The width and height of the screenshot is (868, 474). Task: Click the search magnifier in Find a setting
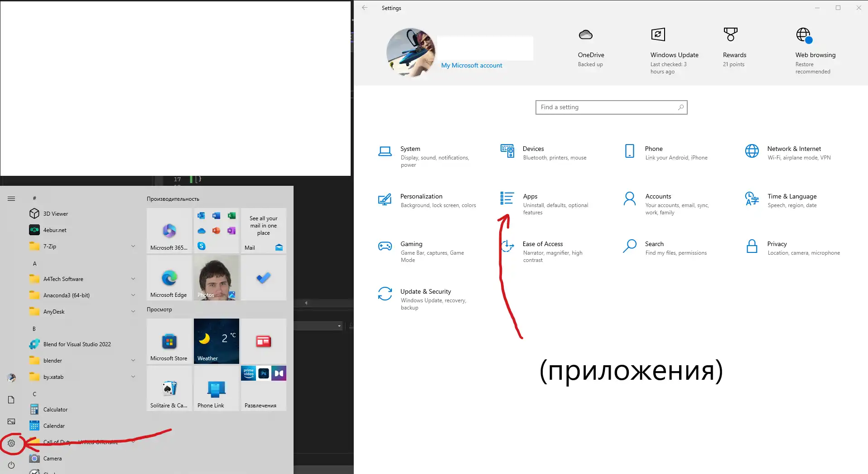click(680, 107)
